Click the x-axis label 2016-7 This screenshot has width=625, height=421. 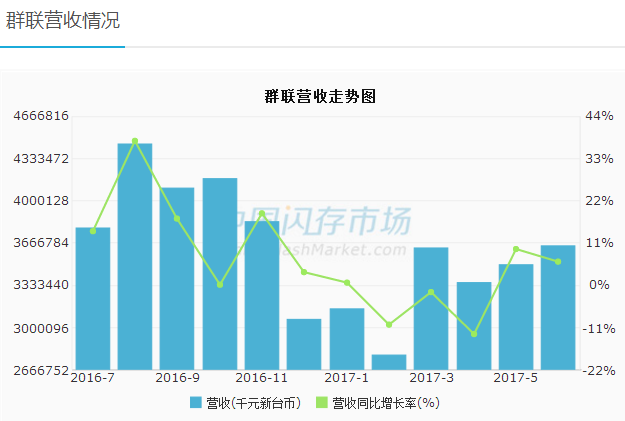point(92,378)
